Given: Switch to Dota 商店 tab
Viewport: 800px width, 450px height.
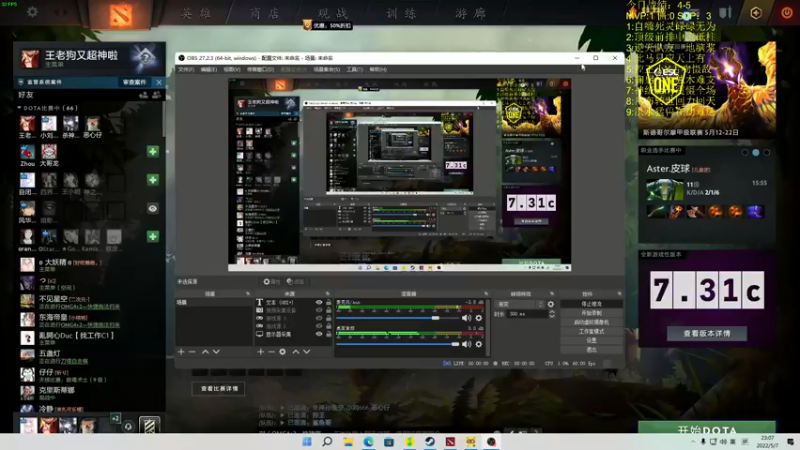Looking at the screenshot, I should pyautogui.click(x=265, y=14).
